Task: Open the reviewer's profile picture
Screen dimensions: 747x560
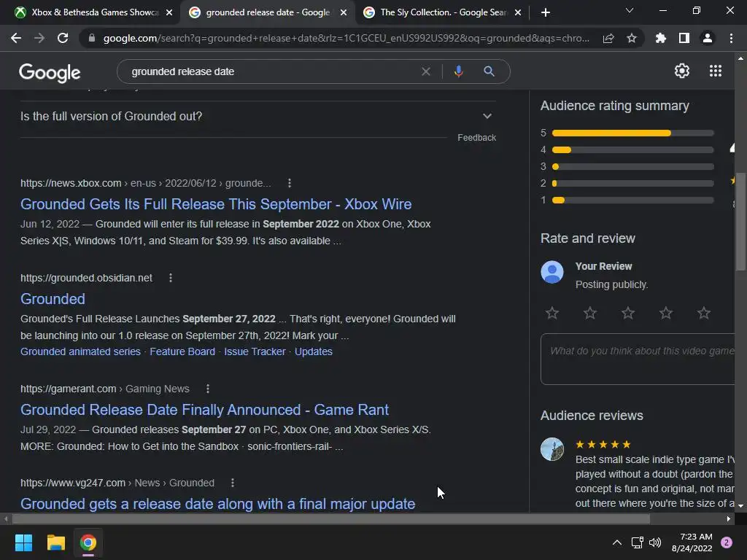Action: (x=552, y=449)
